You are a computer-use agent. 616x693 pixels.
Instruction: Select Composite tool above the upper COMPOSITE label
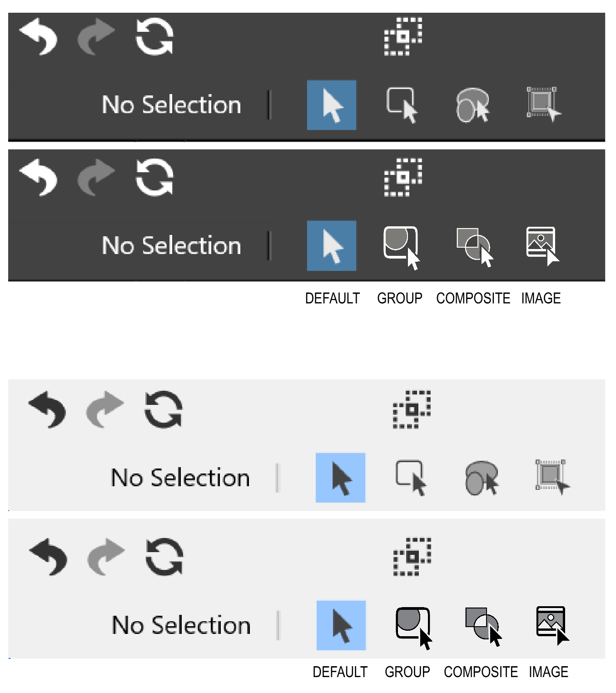474,246
